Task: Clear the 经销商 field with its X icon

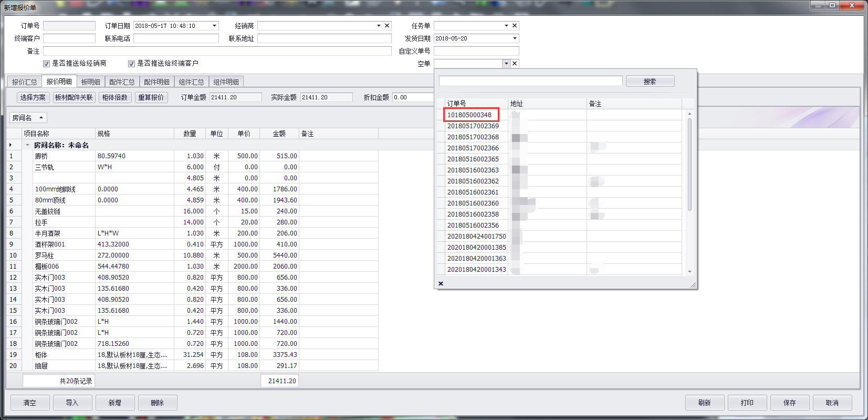Action: click(387, 26)
